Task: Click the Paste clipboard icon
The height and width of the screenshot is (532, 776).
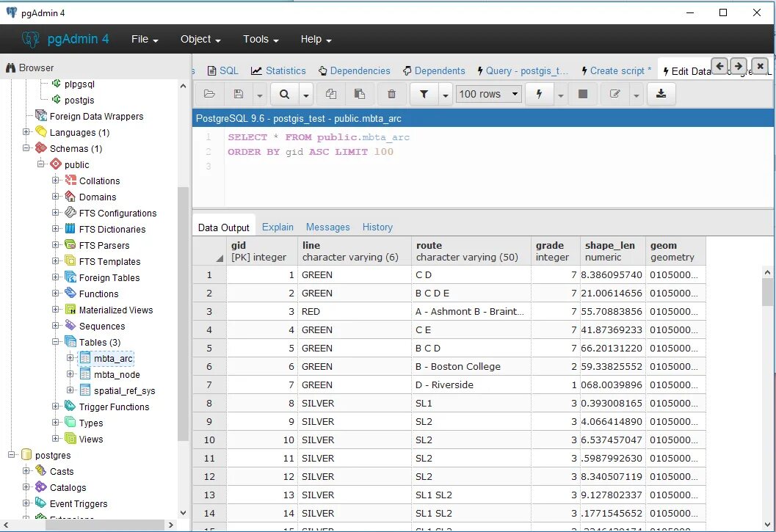Action: [x=360, y=94]
